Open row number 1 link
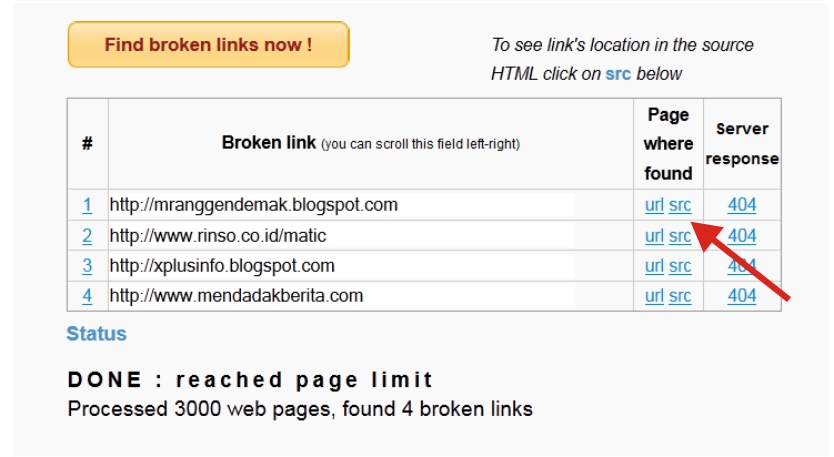Viewport: 834px width, 457px height. 87,205
